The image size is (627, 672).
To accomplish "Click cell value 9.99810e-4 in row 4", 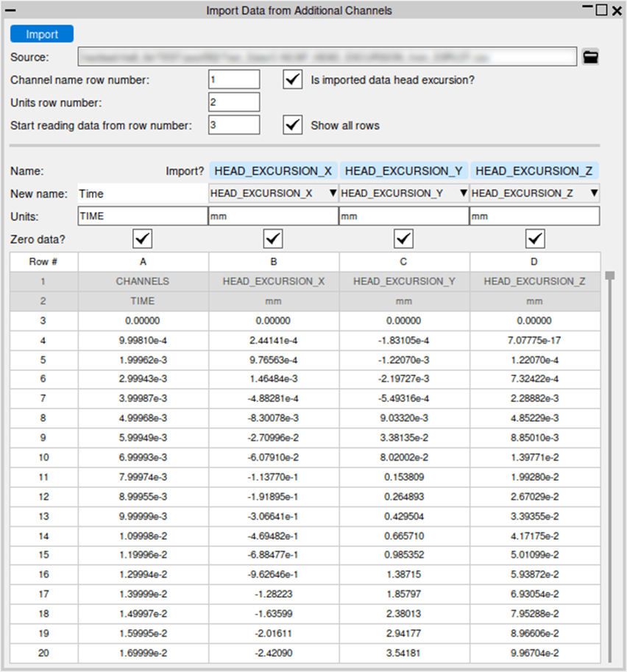I will pyautogui.click(x=143, y=340).
